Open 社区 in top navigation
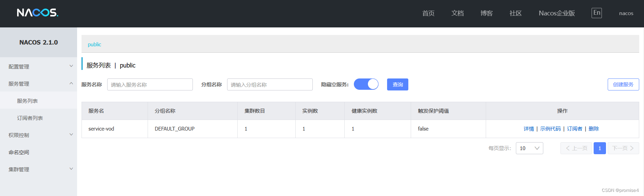The image size is (644, 196). click(x=516, y=13)
